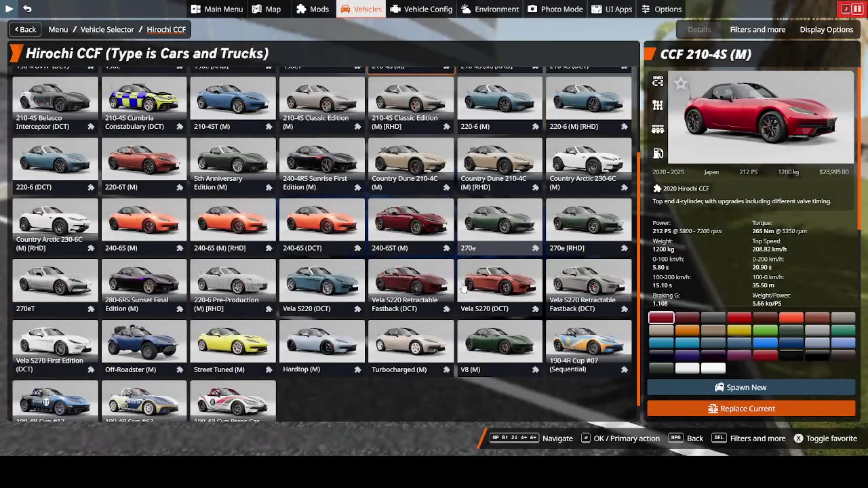Open the UI Apps menu
Screen dimensions: 868x488
(612, 9)
